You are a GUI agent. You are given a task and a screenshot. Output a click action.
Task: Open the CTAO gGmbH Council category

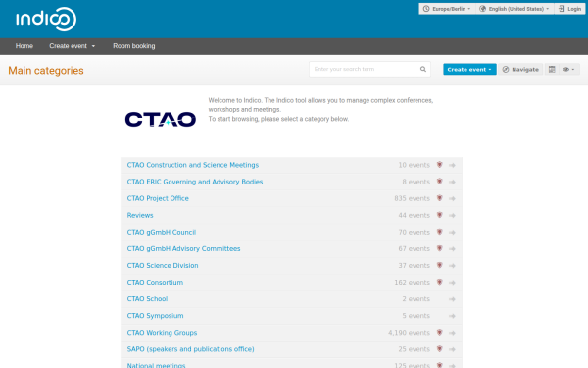pyautogui.click(x=162, y=232)
